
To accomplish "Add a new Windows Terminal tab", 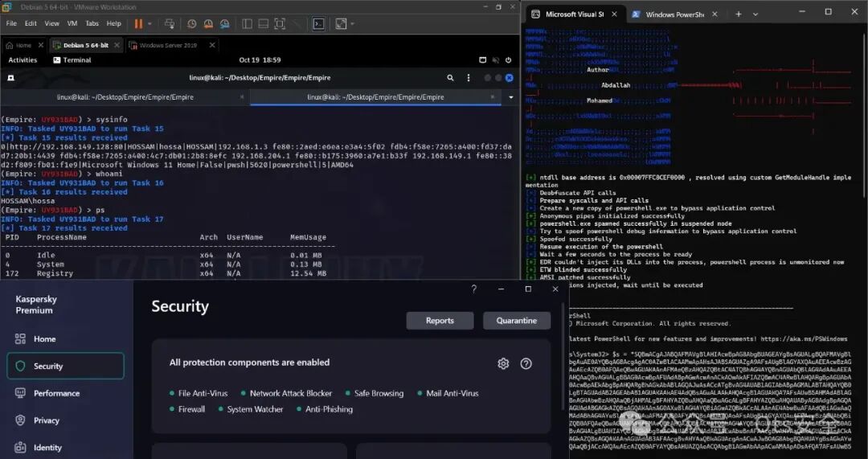I will coord(738,14).
